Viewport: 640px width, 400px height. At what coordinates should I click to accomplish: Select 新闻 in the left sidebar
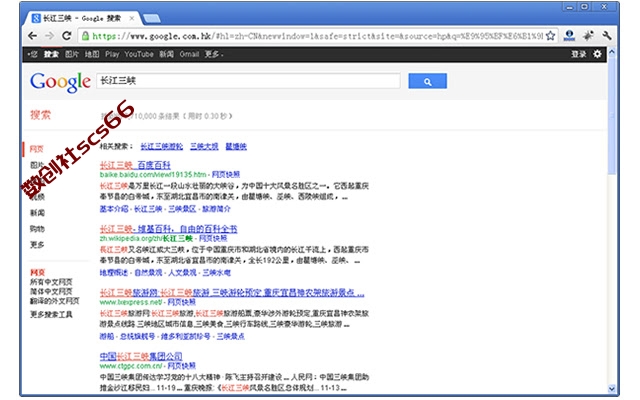(37, 213)
